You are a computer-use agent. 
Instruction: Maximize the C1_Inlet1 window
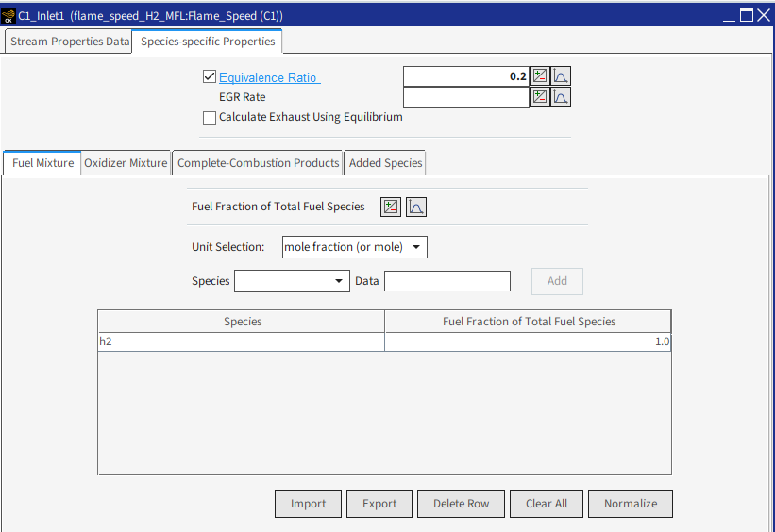[746, 15]
